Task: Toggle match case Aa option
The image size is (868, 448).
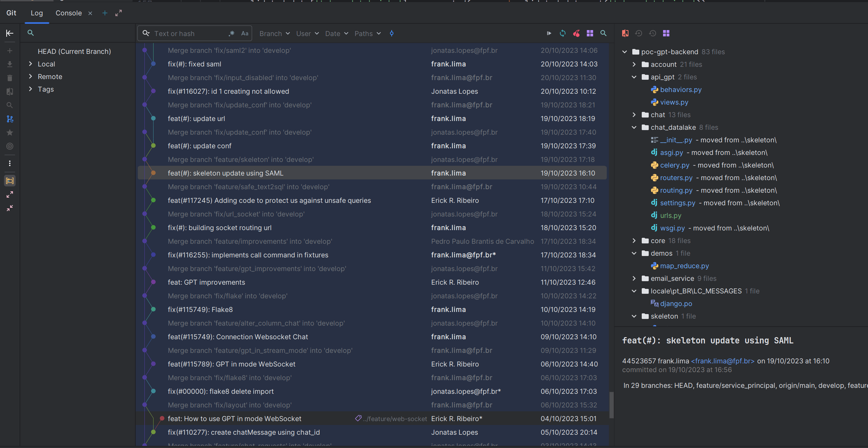Action: [245, 34]
